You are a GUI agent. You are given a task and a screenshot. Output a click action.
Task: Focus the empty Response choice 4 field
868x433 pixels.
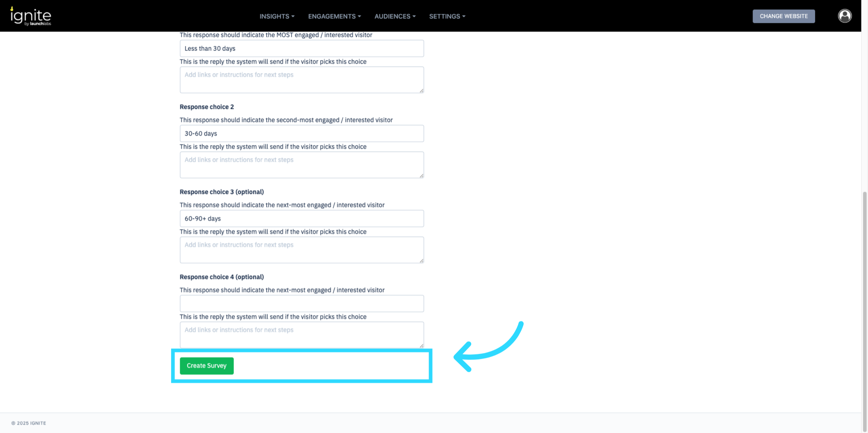tap(302, 303)
